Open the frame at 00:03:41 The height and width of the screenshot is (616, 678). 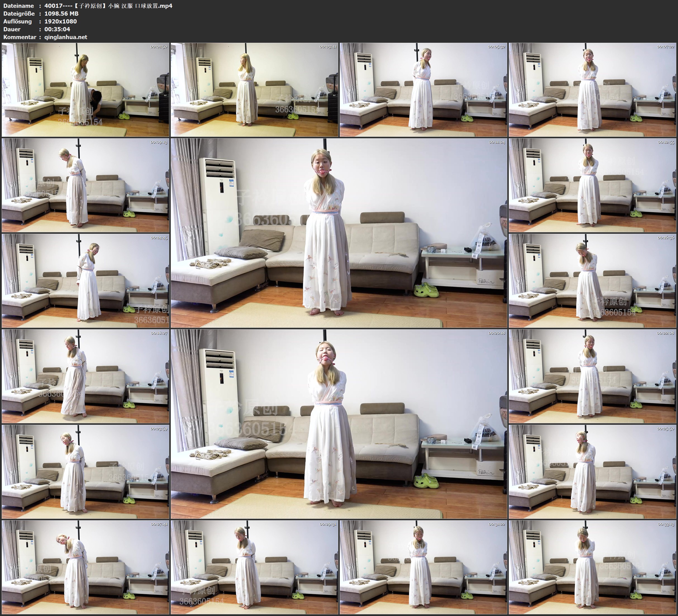[x=254, y=89]
